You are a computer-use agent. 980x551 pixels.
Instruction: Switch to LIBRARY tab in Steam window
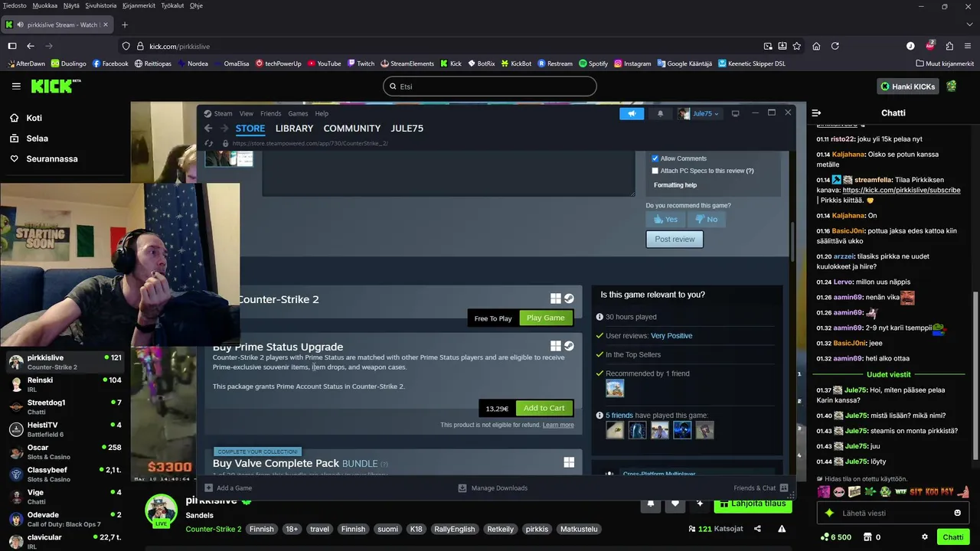tap(294, 128)
